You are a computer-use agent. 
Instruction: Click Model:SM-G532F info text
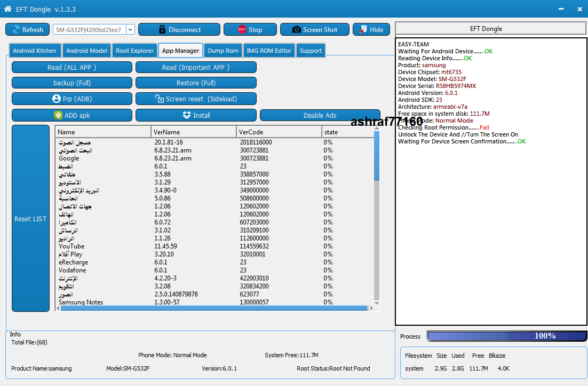click(128, 368)
